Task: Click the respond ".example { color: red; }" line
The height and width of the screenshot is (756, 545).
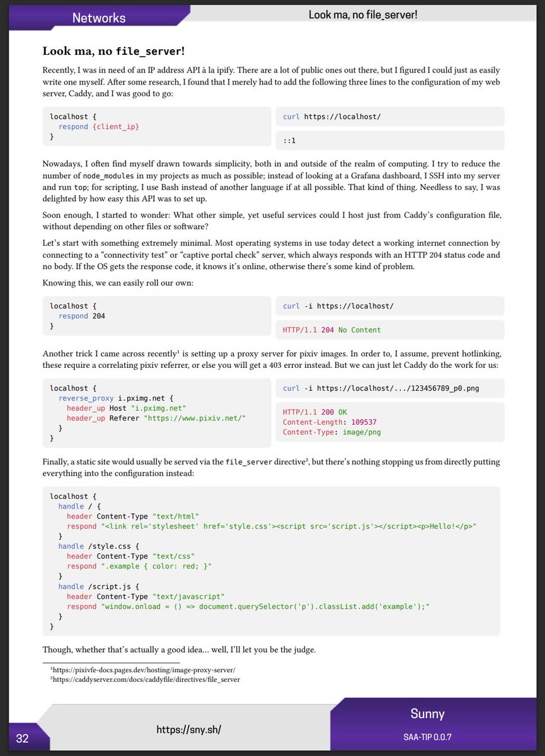Action: tap(140, 566)
